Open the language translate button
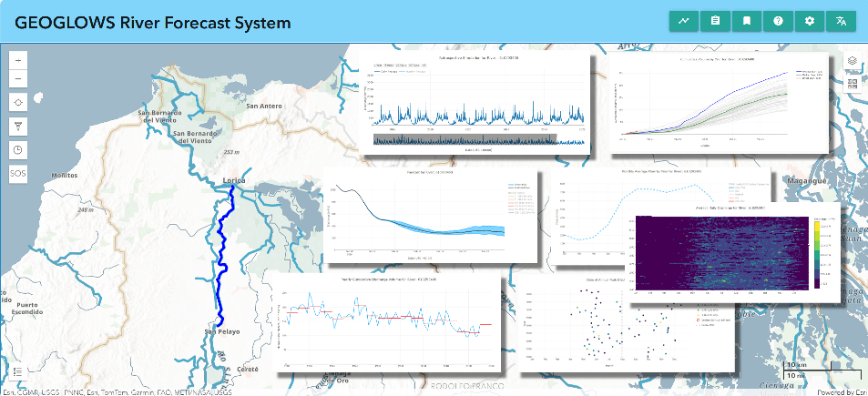The height and width of the screenshot is (396, 868). (x=841, y=21)
